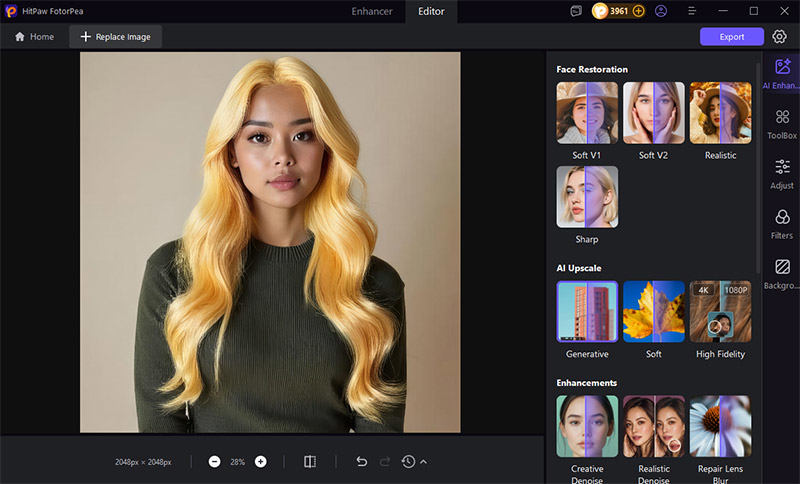Select Realistic Denoise enhancement
Viewport: 800px width, 484px height.
[x=654, y=426]
